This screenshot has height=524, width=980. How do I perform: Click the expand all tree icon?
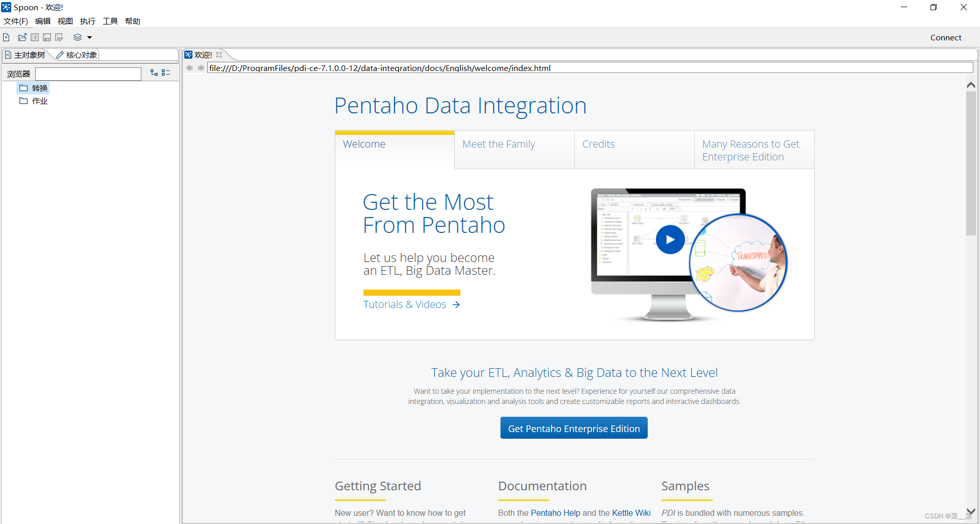click(x=154, y=73)
